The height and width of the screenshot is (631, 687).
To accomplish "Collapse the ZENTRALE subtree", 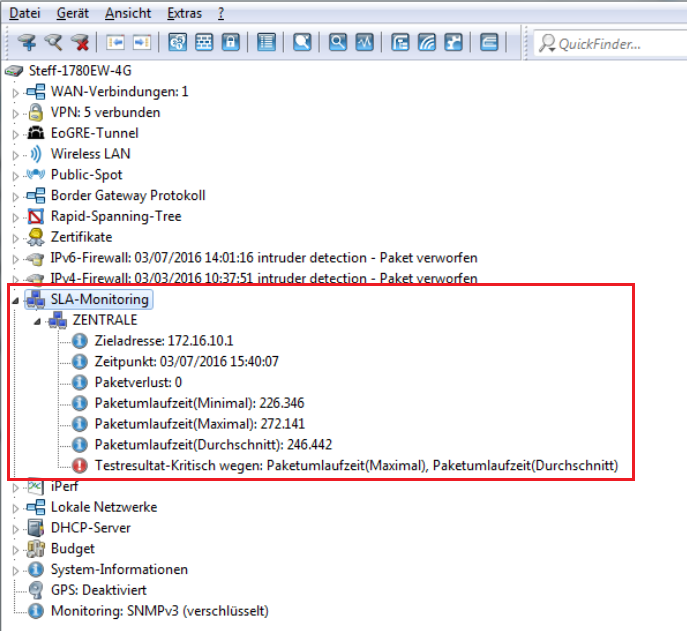I will (x=37, y=321).
